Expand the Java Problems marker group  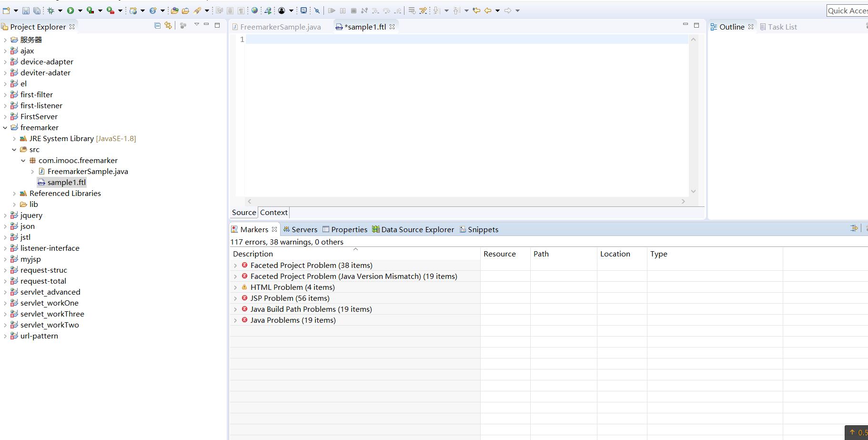click(235, 320)
